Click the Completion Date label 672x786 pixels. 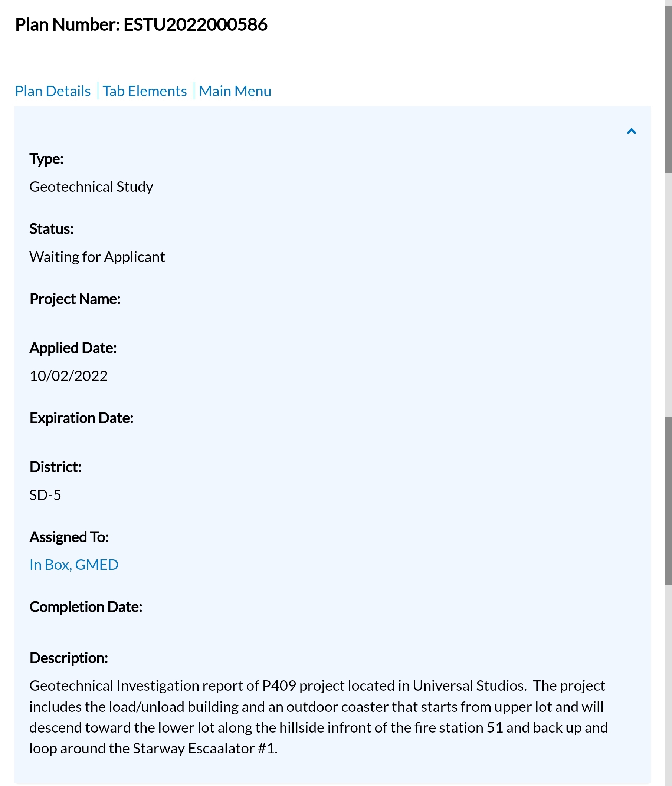click(x=85, y=607)
